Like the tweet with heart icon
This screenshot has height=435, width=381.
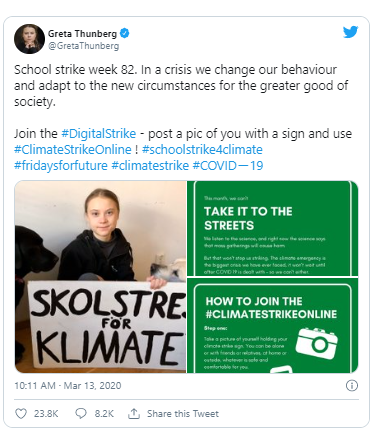point(21,414)
